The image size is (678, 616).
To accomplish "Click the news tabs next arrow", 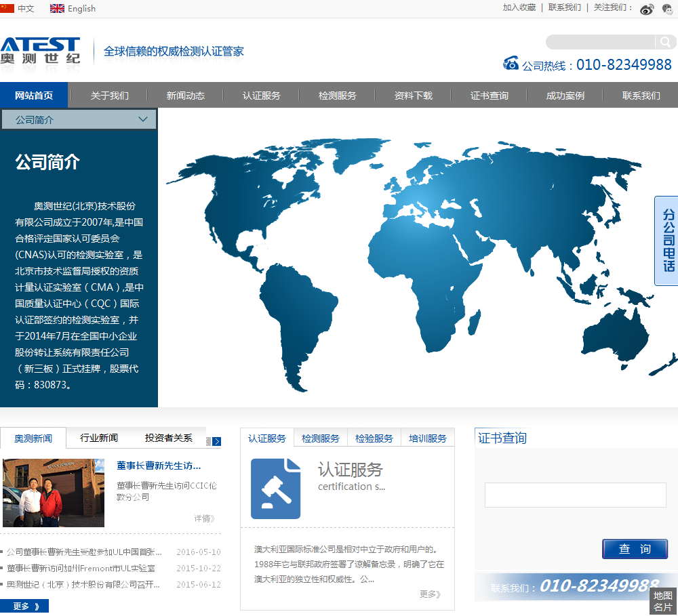I will (x=217, y=441).
